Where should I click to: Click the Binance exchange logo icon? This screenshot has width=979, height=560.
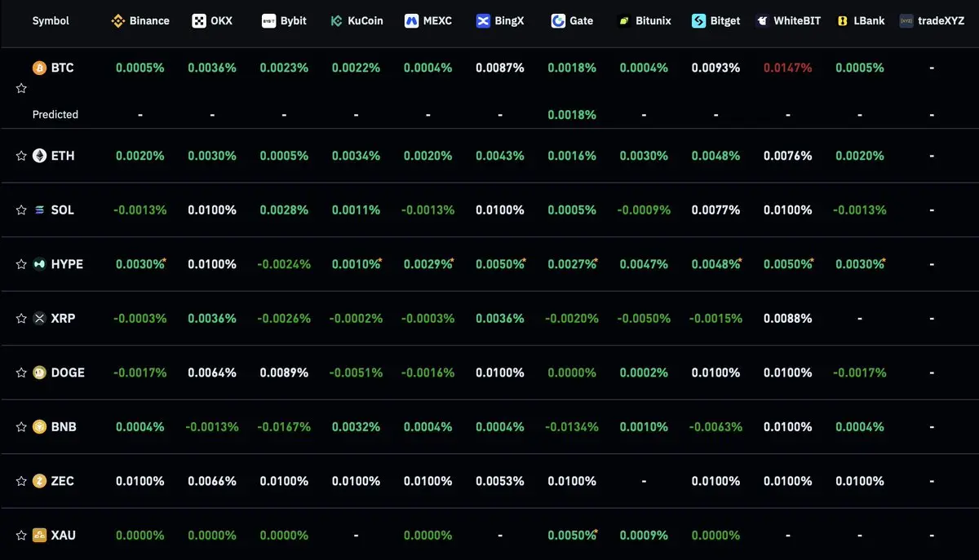117,20
